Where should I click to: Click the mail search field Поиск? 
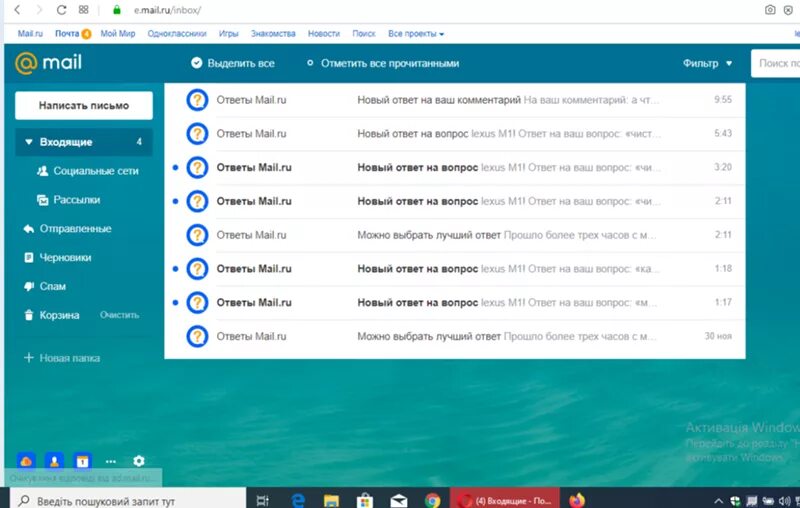tap(776, 63)
